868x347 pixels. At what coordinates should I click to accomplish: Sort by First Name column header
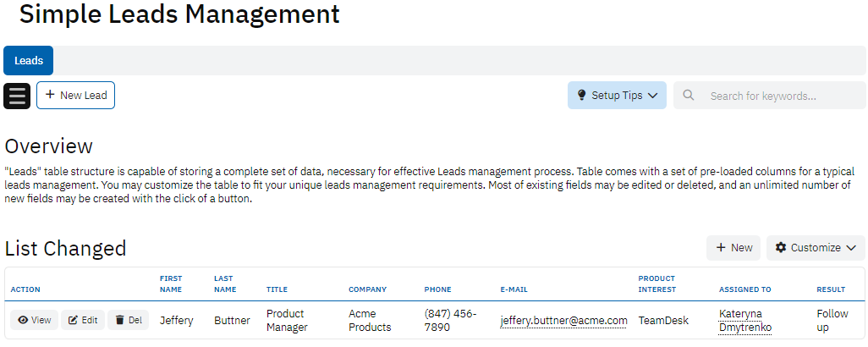(x=171, y=284)
